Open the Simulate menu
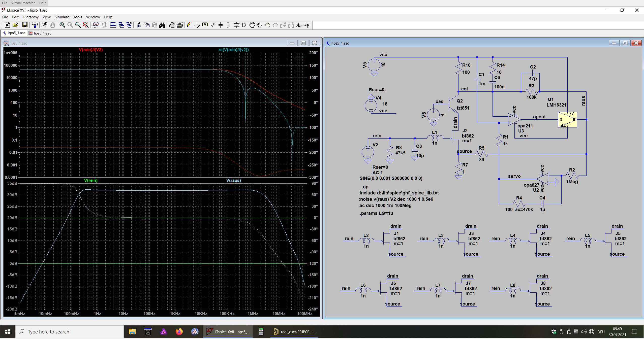Screen dimensions: 644x339 (62, 17)
